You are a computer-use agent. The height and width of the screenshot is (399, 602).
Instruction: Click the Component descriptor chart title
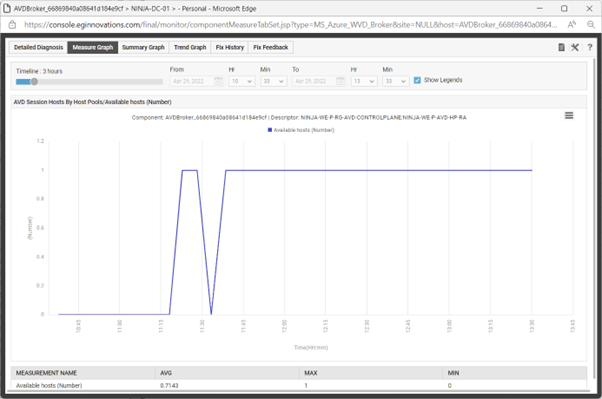(x=299, y=118)
